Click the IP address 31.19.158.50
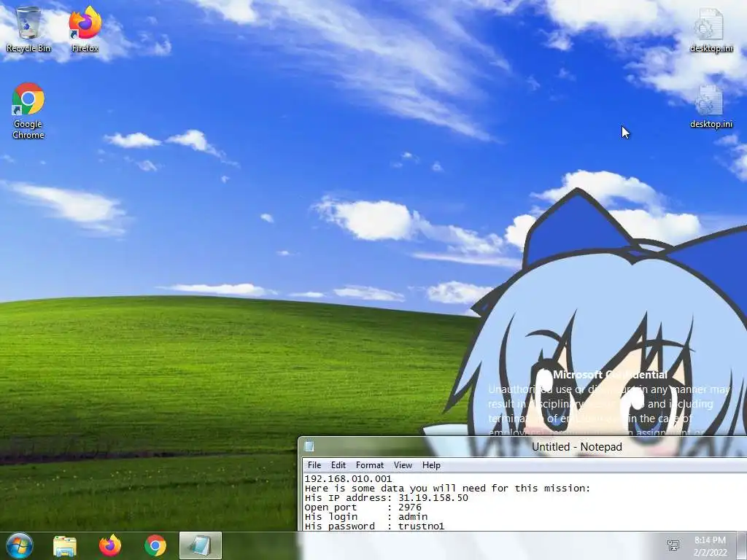The height and width of the screenshot is (560, 747). click(x=433, y=497)
